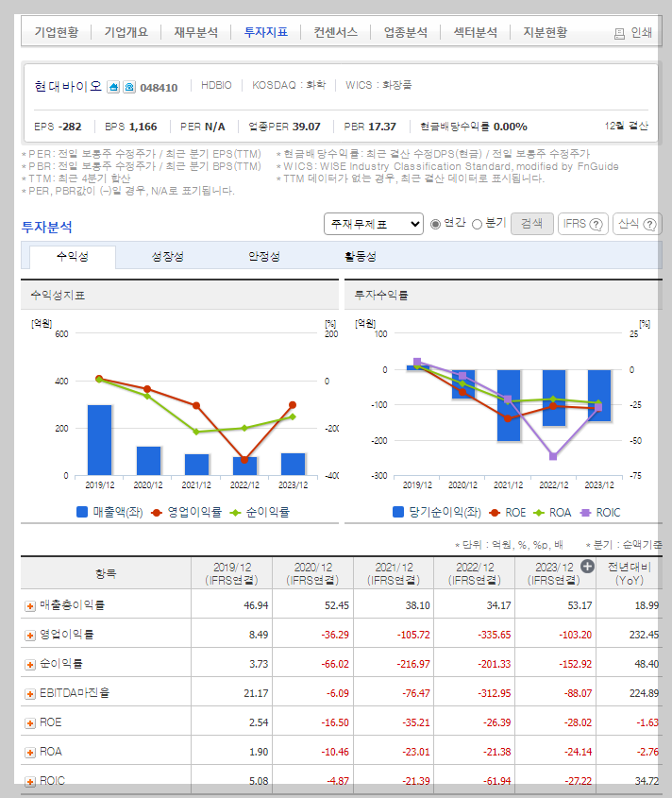This screenshot has height=798, width=672.
Task: Click the 2019/12 column header
Action: click(232, 573)
